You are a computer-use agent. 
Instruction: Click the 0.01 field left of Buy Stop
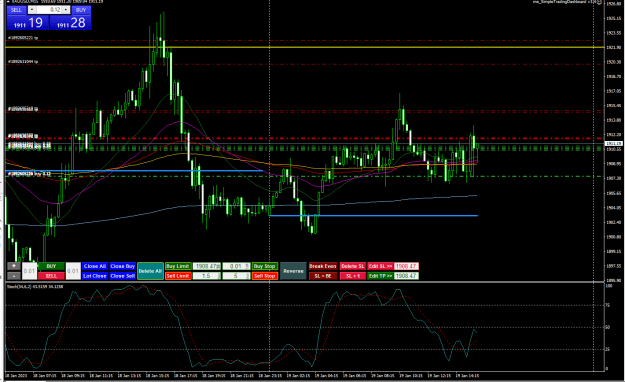click(236, 266)
